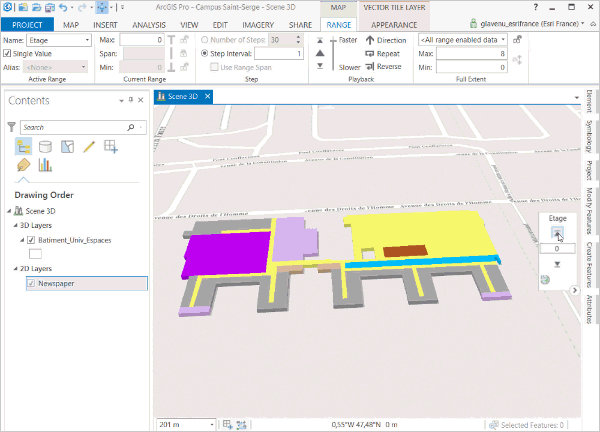
Task: Click the signed-in user glavenu_esrifrance
Action: click(529, 24)
